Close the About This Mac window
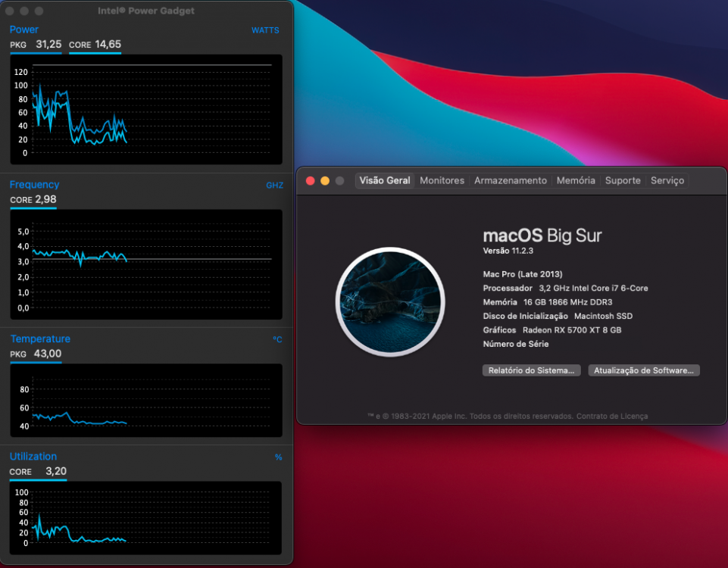The height and width of the screenshot is (568, 728). coord(310,180)
